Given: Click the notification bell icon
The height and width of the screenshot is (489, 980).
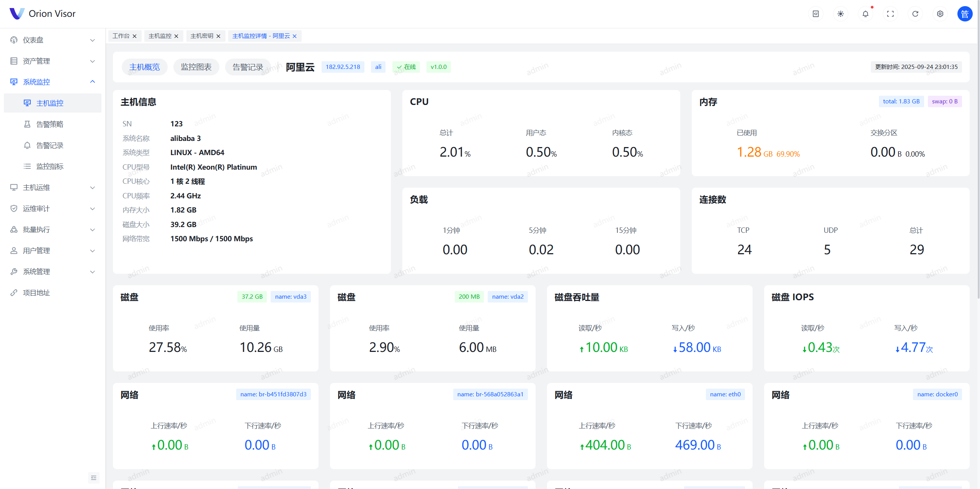Looking at the screenshot, I should click(865, 14).
